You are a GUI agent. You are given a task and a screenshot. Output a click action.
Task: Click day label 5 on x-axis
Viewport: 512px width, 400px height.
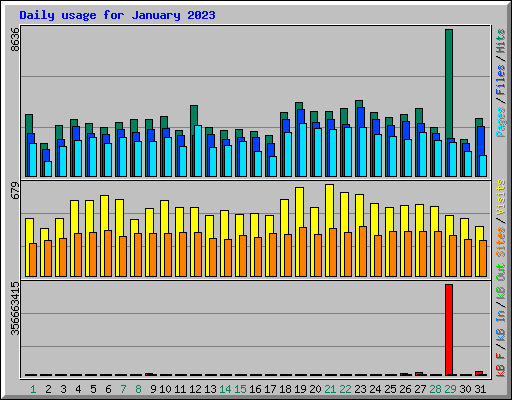tap(93, 389)
